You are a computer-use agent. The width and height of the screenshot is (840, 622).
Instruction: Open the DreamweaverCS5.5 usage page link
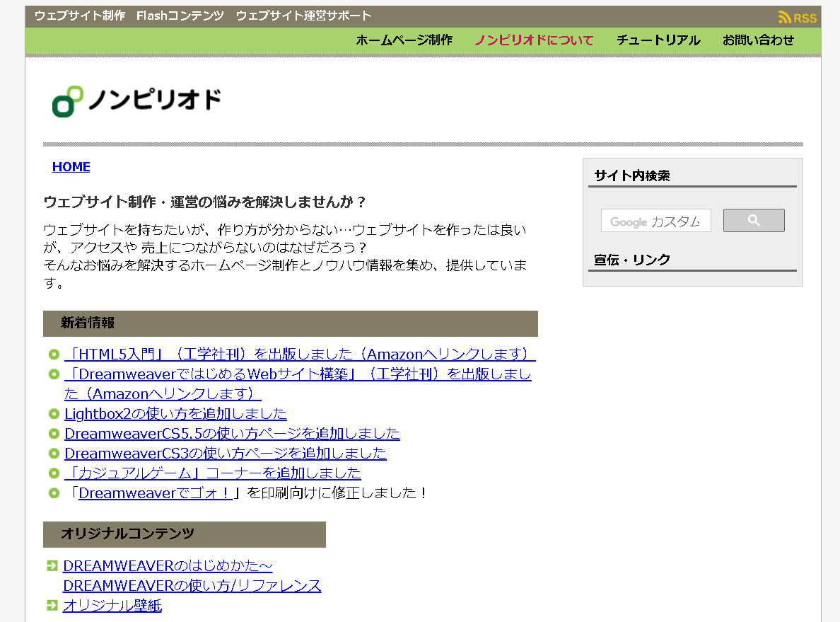(232, 433)
